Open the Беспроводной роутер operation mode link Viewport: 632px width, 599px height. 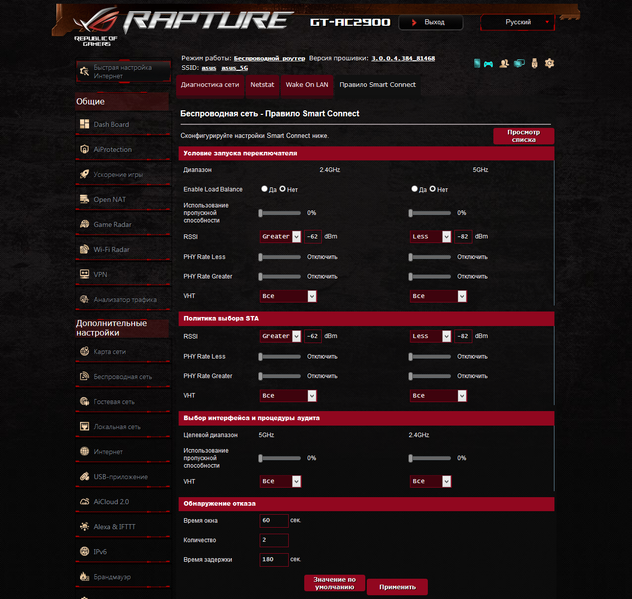click(x=269, y=58)
